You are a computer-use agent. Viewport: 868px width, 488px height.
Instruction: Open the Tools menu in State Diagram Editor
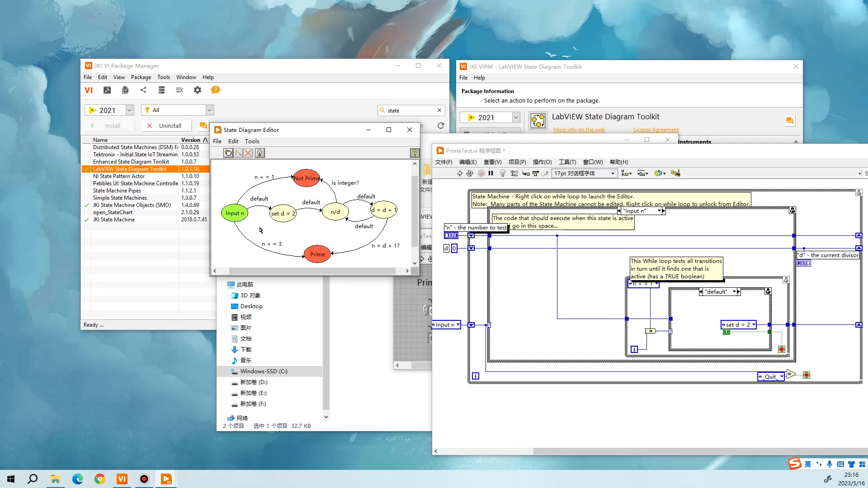(x=252, y=141)
